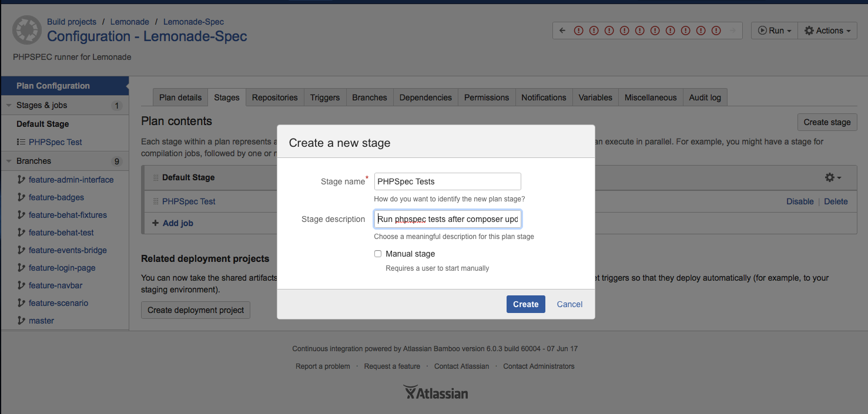868x414 pixels.
Task: Click Contact Atlassian footer link
Action: pyautogui.click(x=461, y=366)
